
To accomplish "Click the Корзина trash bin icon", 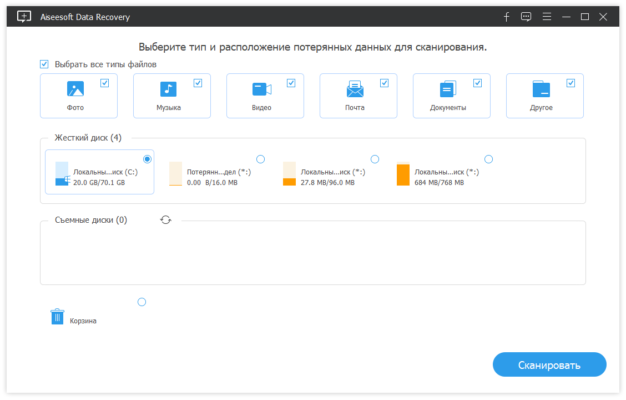I will [57, 317].
